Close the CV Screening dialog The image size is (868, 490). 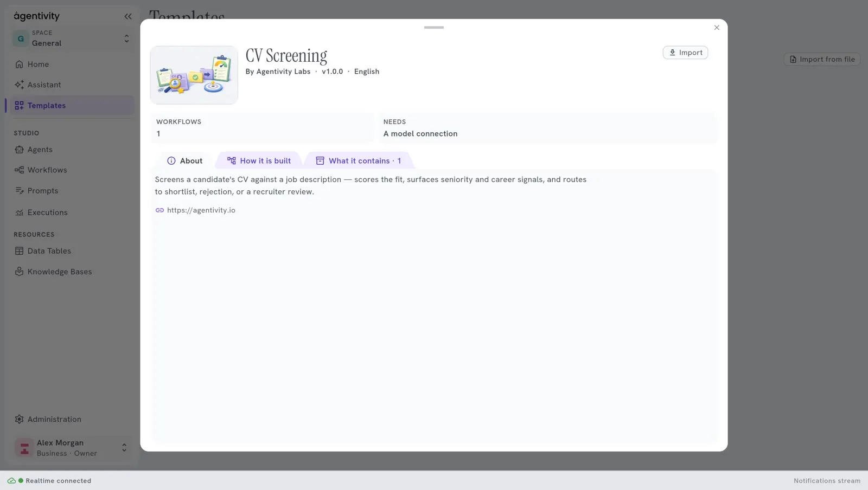[x=717, y=28]
